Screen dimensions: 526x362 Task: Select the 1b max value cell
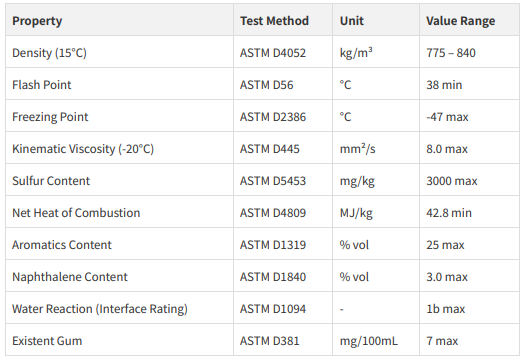click(x=469, y=308)
